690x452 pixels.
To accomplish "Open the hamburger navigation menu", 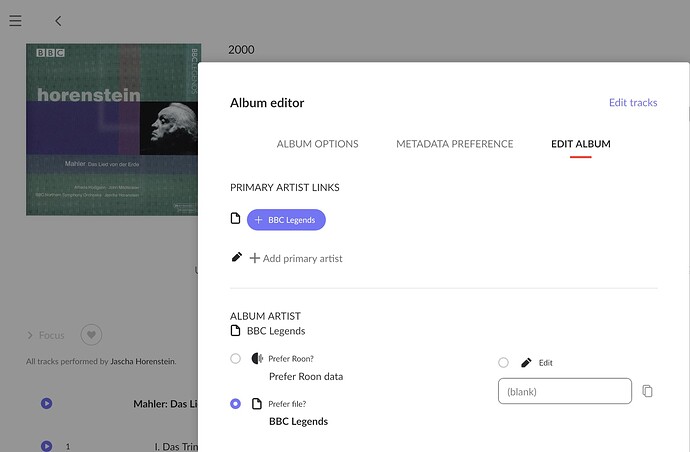I will click(15, 20).
